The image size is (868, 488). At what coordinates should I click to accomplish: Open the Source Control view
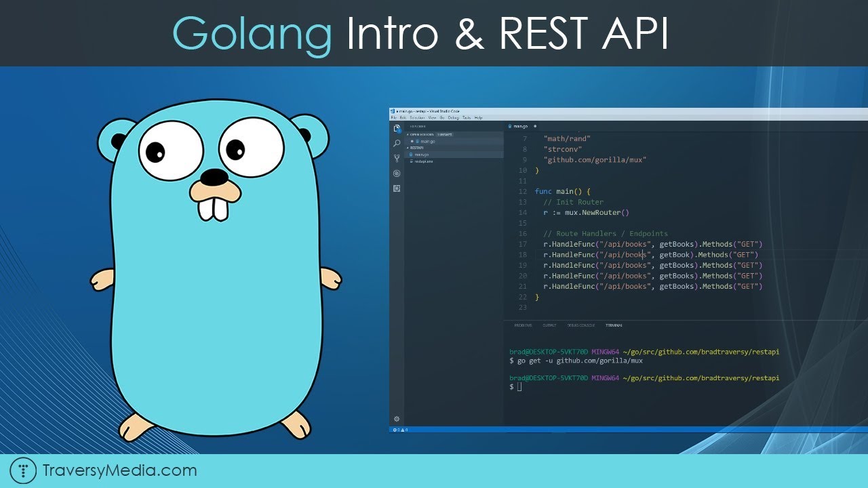click(397, 158)
